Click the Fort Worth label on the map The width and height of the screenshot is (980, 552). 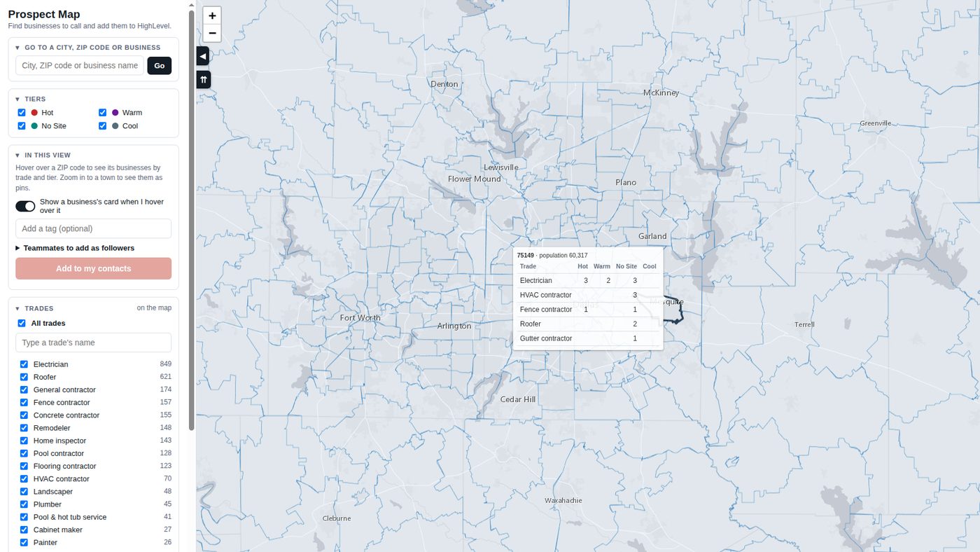click(360, 318)
